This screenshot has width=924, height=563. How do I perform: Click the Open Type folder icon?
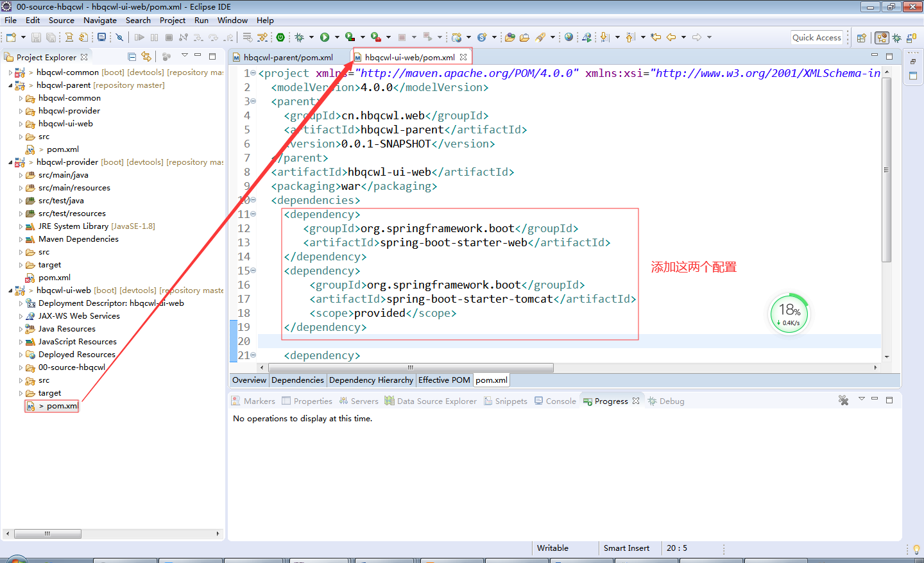(x=509, y=37)
